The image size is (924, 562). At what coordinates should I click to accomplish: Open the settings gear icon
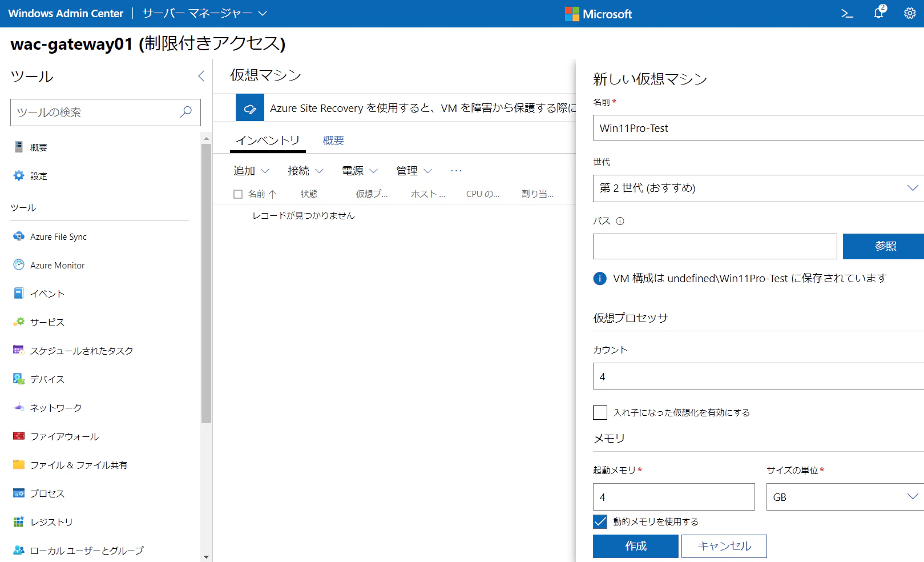(910, 14)
